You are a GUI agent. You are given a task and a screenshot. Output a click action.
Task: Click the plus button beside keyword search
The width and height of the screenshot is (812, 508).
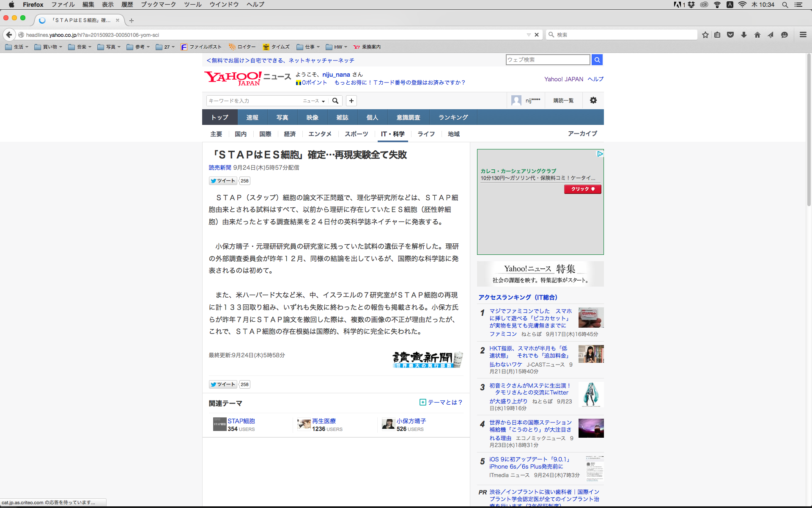351,101
